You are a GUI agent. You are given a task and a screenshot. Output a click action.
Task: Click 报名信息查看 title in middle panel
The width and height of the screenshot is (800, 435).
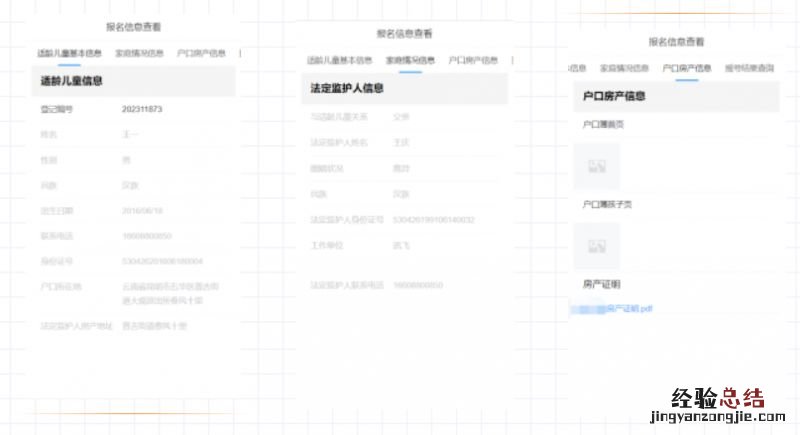[405, 34]
